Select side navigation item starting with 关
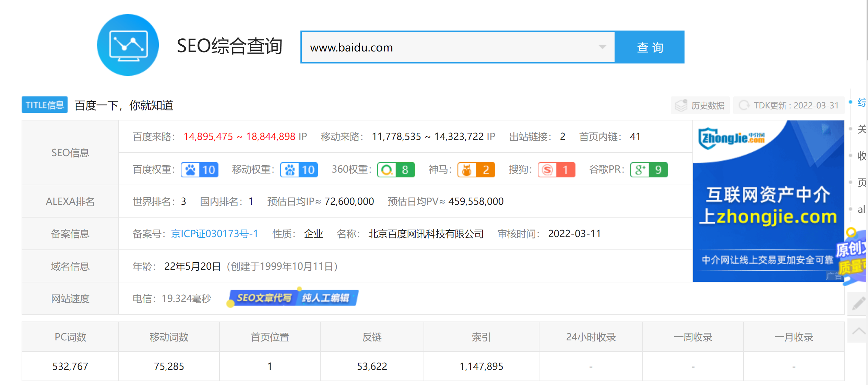 (861, 129)
